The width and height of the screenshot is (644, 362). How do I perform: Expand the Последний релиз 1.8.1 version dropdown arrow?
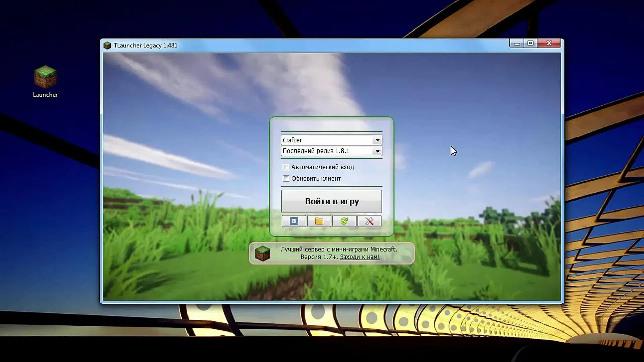tap(377, 151)
